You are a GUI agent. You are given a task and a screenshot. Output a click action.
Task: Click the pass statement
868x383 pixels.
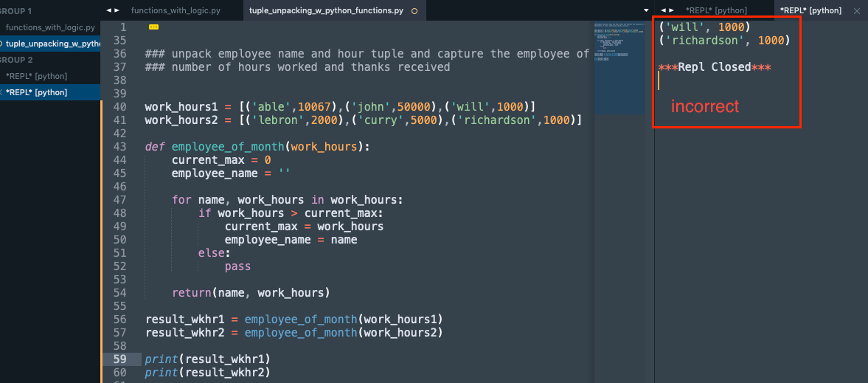pos(237,266)
